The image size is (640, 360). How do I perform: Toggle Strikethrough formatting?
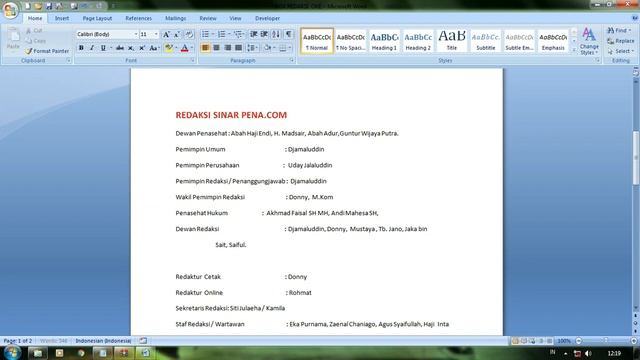(x=120, y=48)
